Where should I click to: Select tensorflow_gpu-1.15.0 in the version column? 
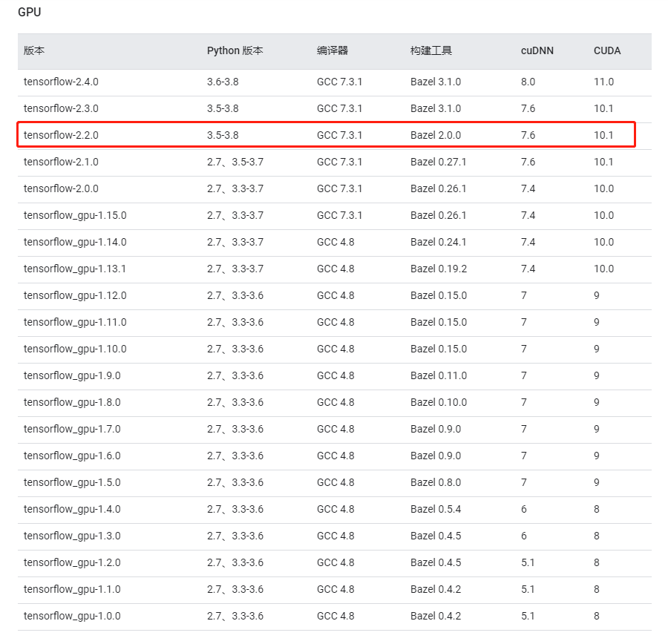point(72,215)
